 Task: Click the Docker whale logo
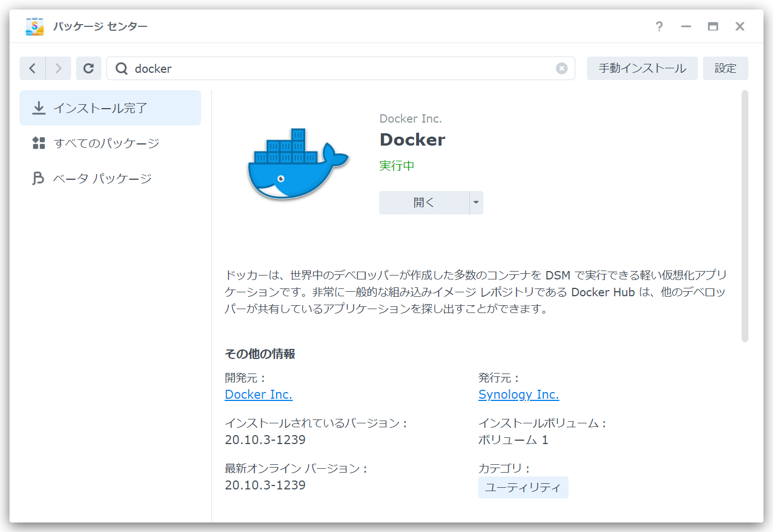[x=299, y=164]
